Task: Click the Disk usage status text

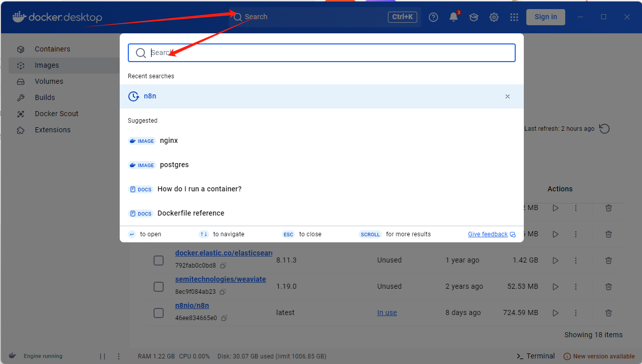Action: (x=272, y=356)
